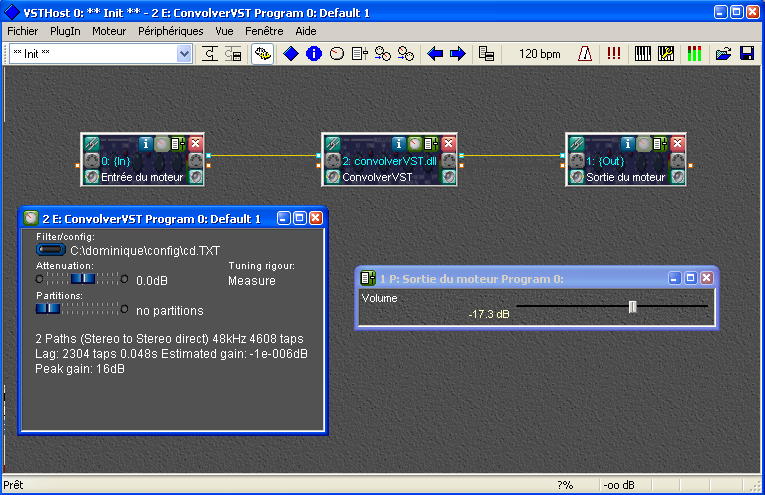The image size is (765, 495).
Task: Click the stacked windows toolbar icon
Action: (486, 54)
